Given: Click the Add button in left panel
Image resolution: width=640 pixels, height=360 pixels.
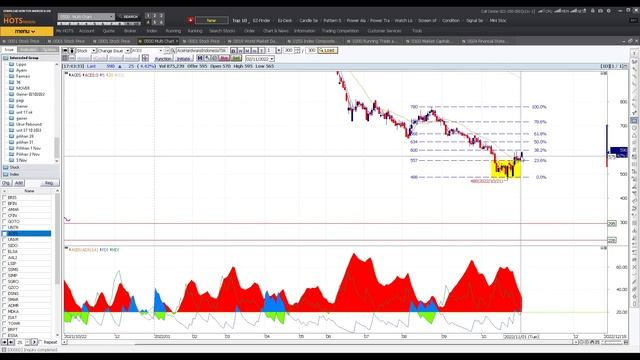Looking at the screenshot, I should click(19, 183).
